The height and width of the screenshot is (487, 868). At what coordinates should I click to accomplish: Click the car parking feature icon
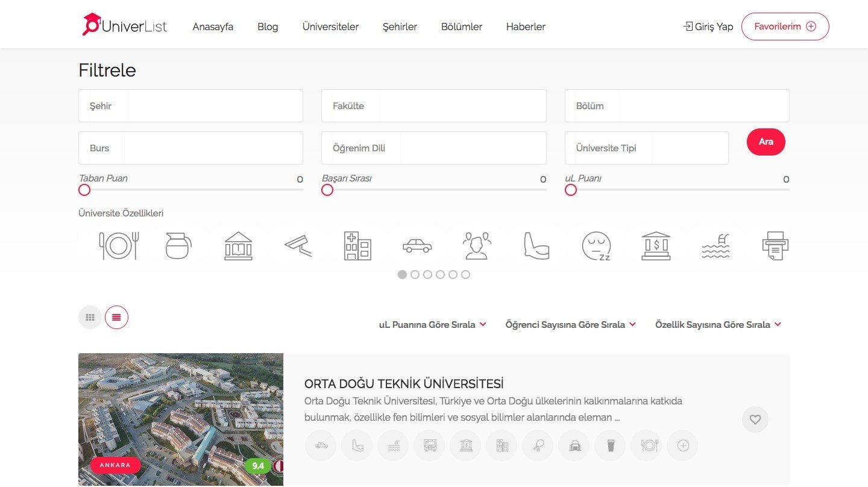tap(417, 246)
